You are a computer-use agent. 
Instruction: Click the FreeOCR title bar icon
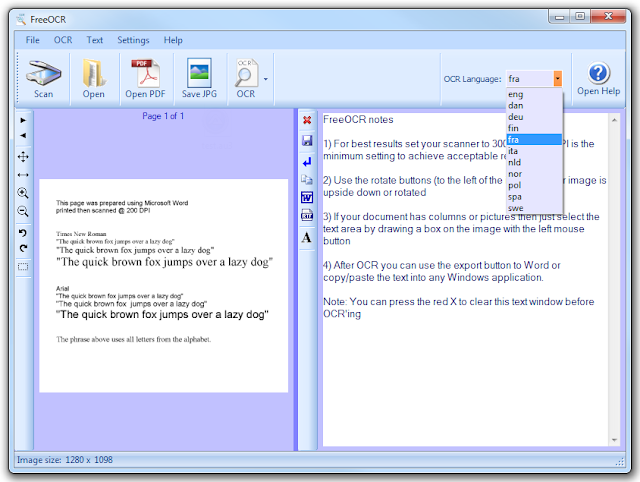pyautogui.click(x=21, y=19)
